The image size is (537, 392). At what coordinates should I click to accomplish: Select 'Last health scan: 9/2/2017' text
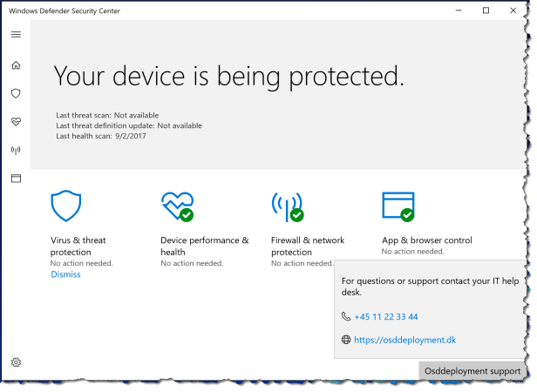point(101,136)
